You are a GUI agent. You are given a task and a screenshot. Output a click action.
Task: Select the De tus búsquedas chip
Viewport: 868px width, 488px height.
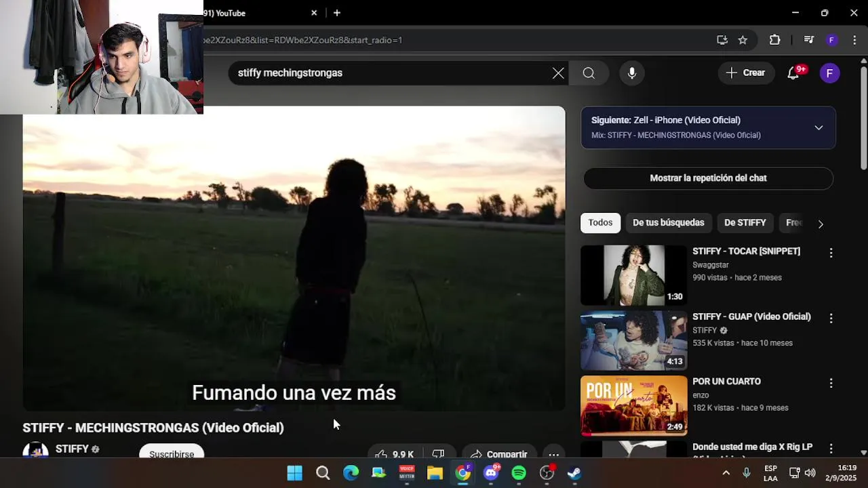pyautogui.click(x=669, y=223)
